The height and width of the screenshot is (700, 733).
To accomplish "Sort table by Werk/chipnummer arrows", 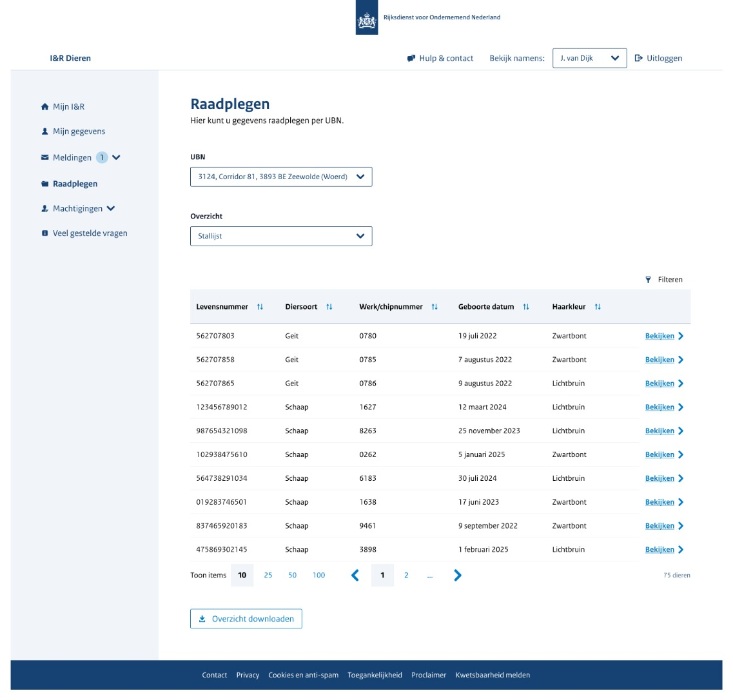I will pyautogui.click(x=435, y=307).
